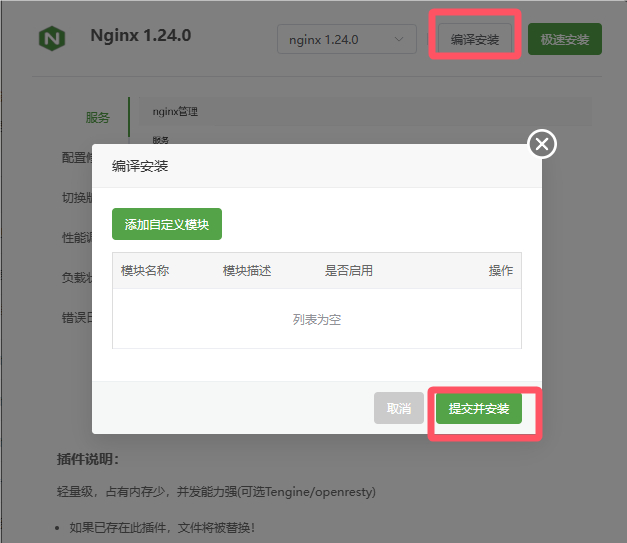Viewport: 627px width, 543px height.
Task: Click the 编译安装 button in header
Action: (475, 39)
